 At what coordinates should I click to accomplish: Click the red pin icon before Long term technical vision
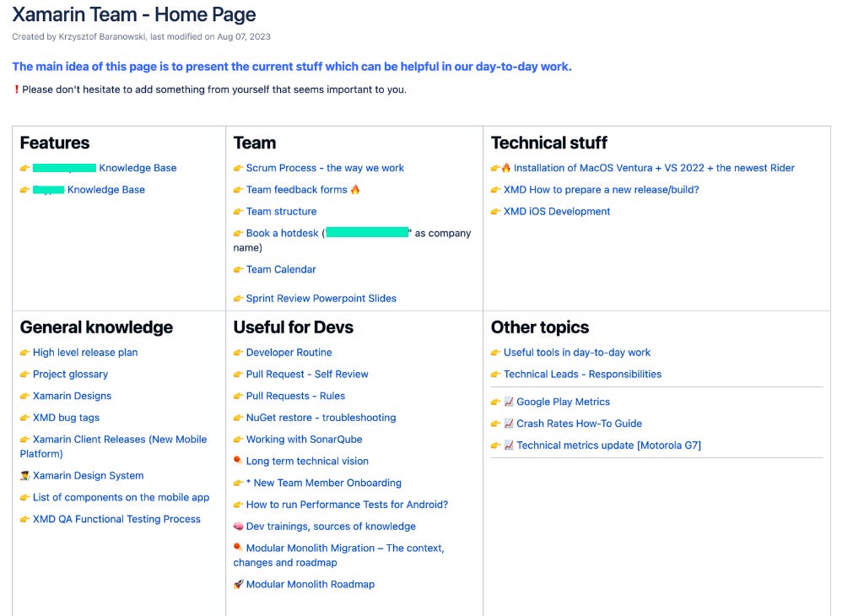pos(238,460)
